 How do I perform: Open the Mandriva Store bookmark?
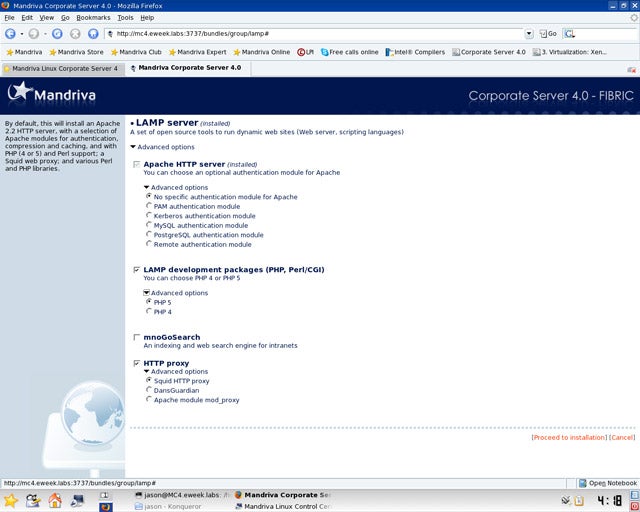tap(76, 52)
